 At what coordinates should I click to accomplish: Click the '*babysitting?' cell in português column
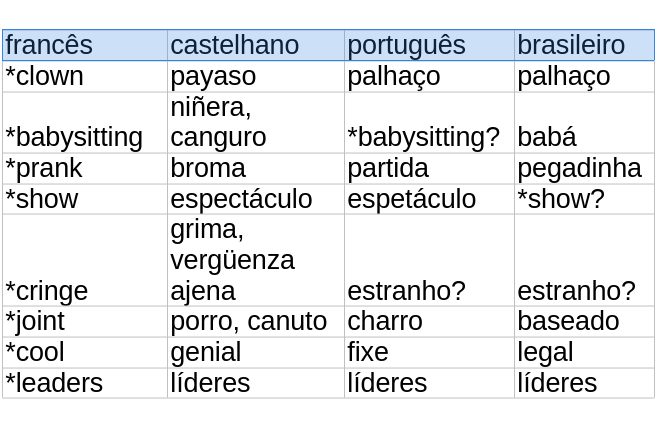click(x=429, y=123)
